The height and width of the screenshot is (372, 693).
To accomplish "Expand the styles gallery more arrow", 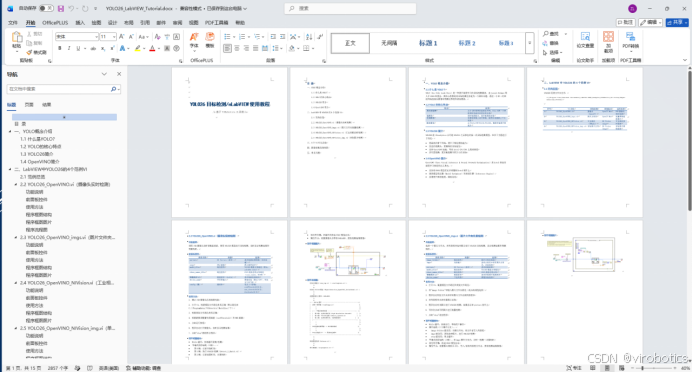I will (529, 43).
